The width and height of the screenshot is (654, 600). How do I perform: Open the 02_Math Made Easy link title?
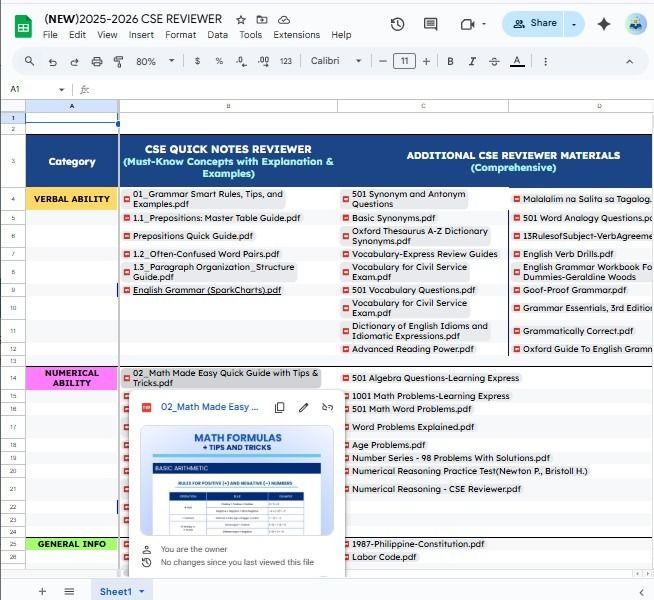[210, 407]
